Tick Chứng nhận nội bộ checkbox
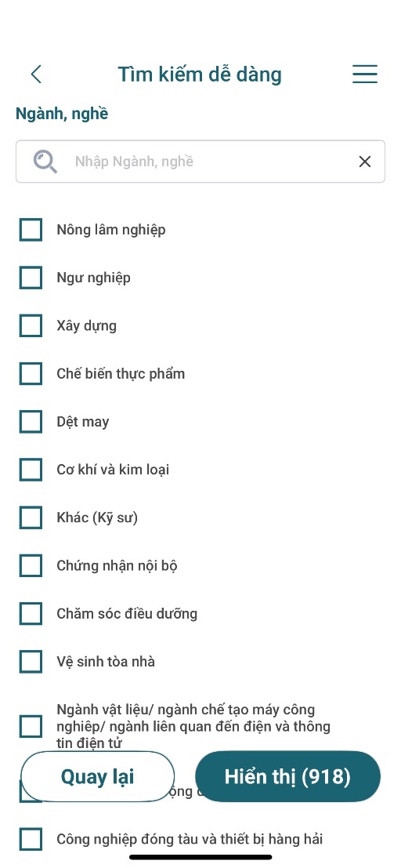 31,566
